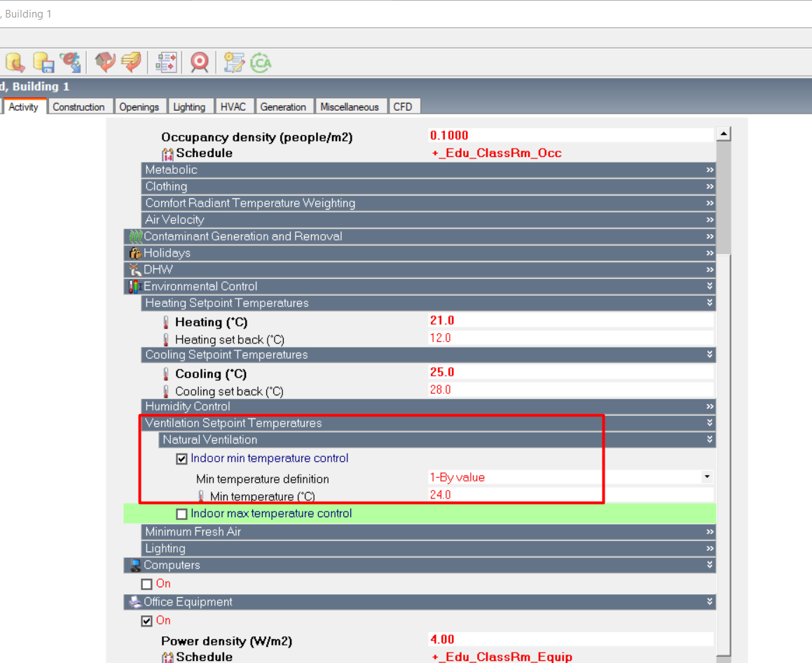Click the green LCA icon
Viewport: 812px width, 663px height.
[x=261, y=62]
